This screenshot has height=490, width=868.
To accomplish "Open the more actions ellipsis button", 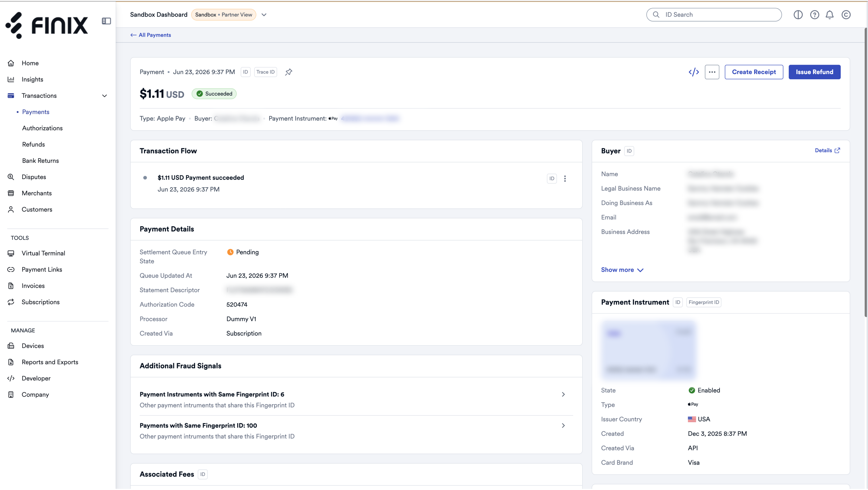I will pyautogui.click(x=712, y=72).
